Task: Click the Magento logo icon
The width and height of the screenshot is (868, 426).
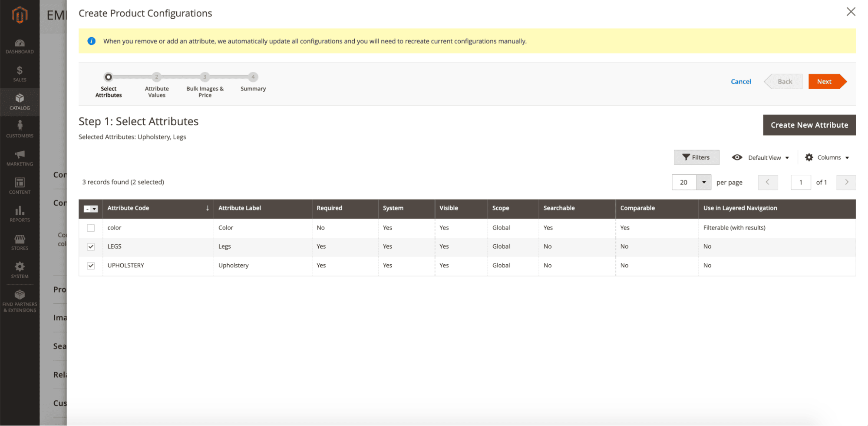Action: 20,15
